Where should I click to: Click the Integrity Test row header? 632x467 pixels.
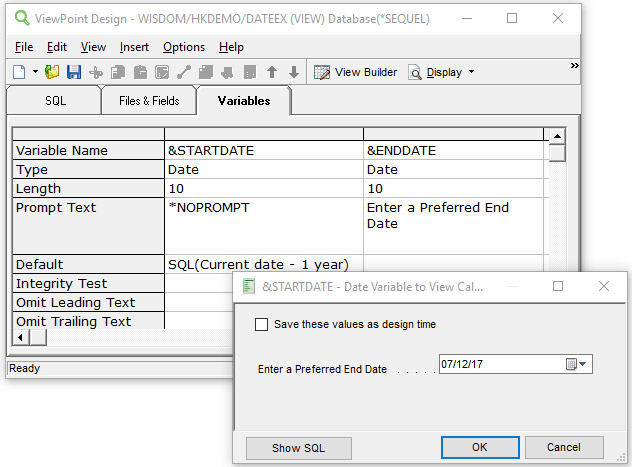[88, 283]
